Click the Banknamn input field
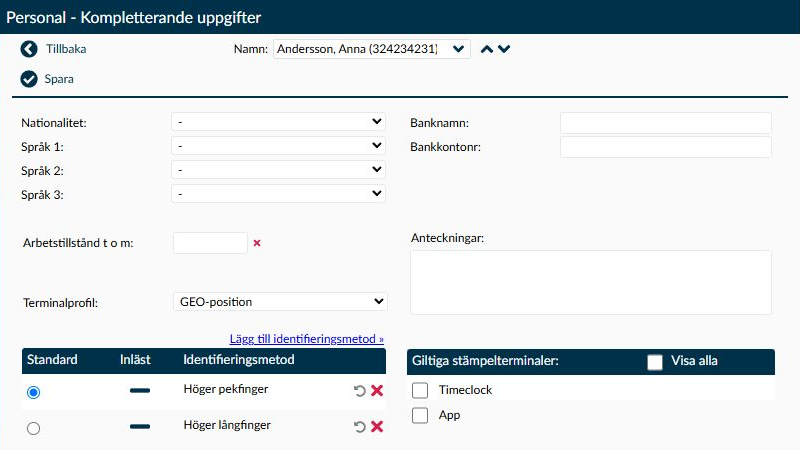The image size is (800, 450). (666, 123)
